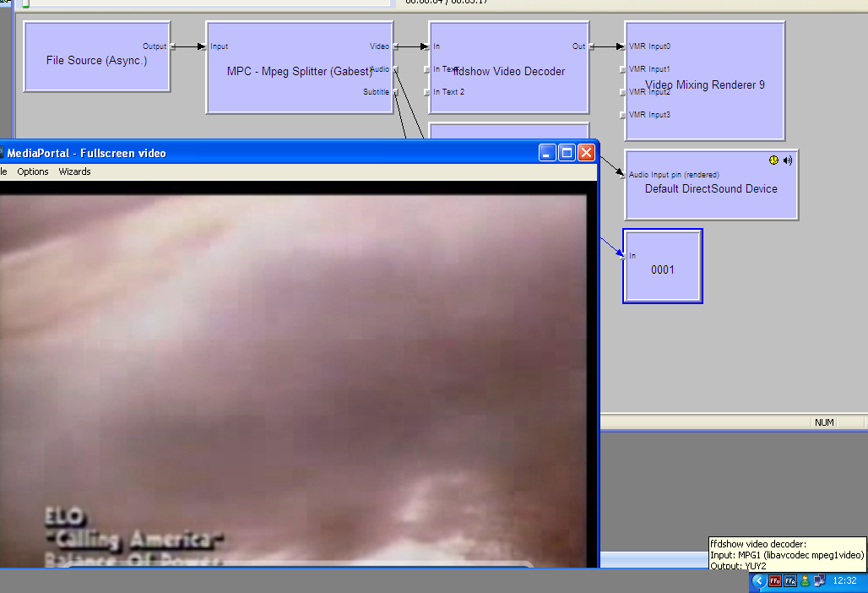Minimize the MediaPortal window
The width and height of the screenshot is (868, 593).
(547, 153)
